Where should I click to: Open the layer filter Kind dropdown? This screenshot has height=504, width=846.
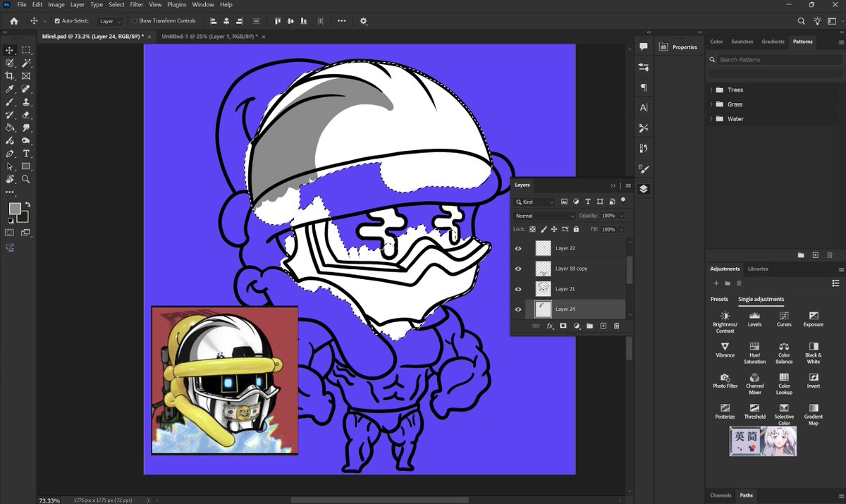coord(535,202)
